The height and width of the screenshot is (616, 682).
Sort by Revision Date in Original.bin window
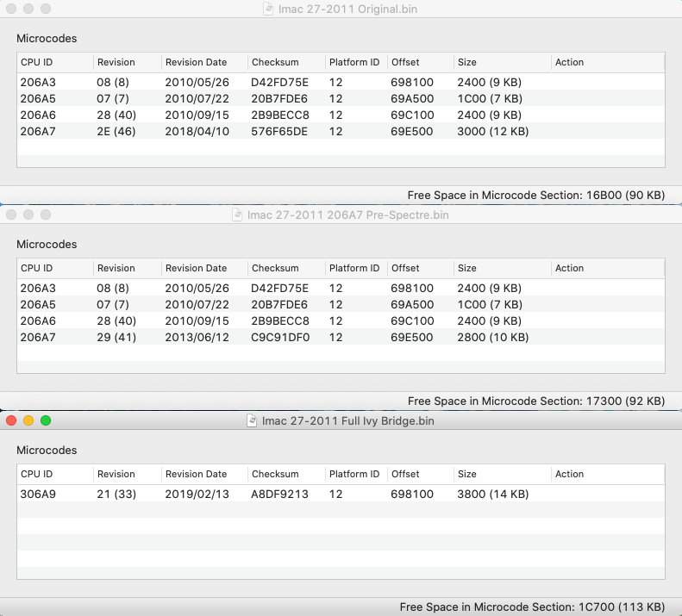[205, 62]
